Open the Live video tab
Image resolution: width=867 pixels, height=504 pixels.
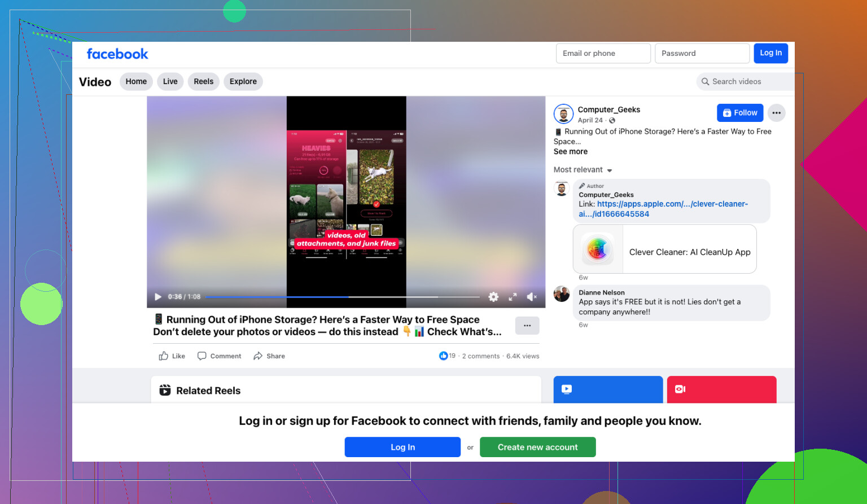click(x=170, y=82)
